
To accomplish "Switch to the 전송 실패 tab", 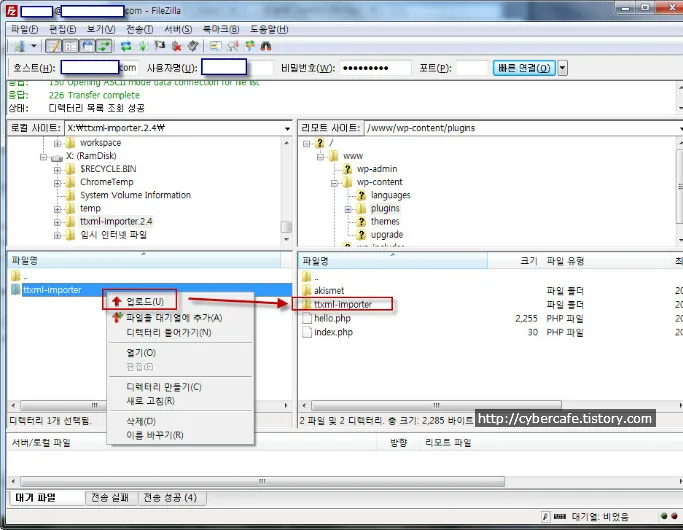I will [x=110, y=498].
